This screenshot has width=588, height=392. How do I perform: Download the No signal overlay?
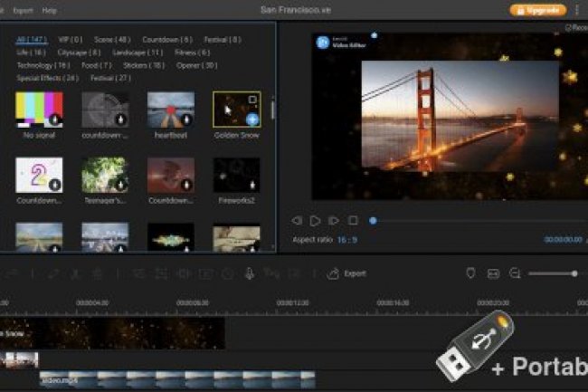(x=55, y=119)
